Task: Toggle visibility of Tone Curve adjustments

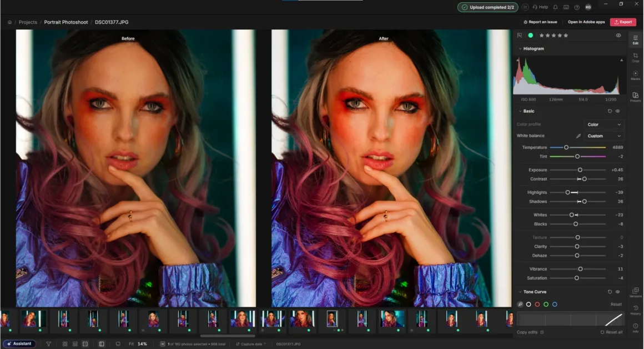Action: (x=618, y=292)
